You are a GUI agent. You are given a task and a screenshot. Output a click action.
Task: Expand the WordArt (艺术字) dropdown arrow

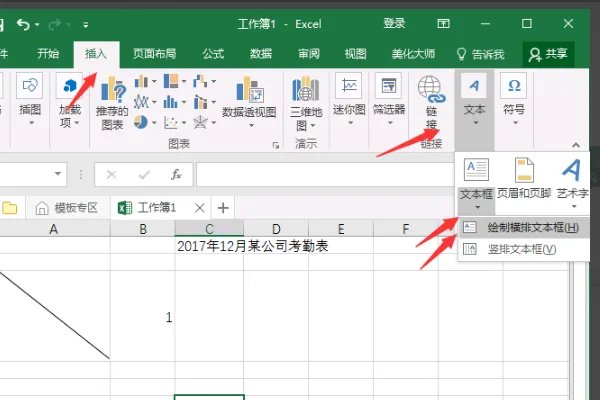[x=574, y=207]
